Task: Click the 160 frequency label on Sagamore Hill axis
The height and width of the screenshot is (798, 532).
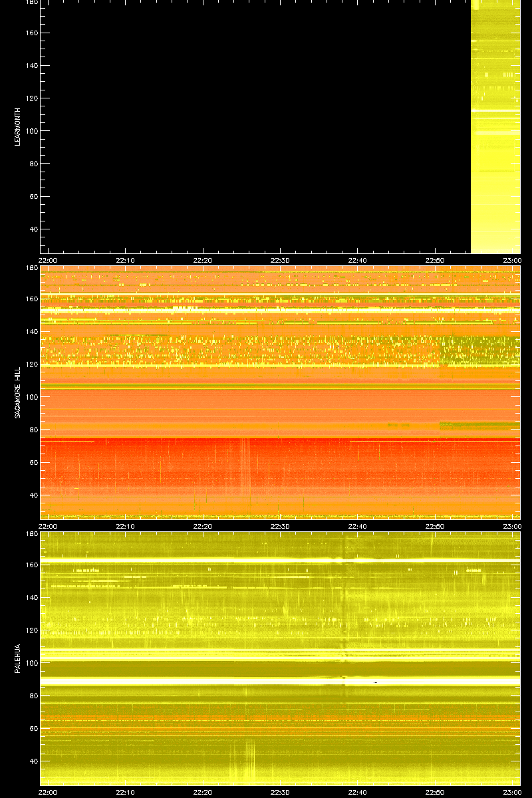Action: (31, 299)
